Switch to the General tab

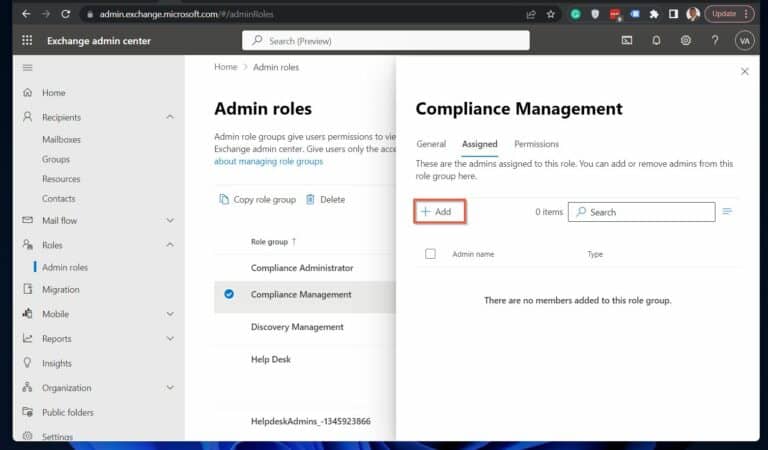[431, 144]
